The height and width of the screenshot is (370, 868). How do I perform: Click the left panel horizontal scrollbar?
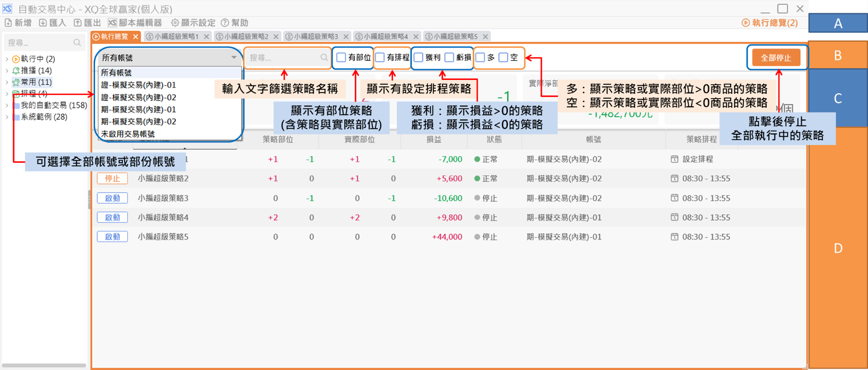[x=44, y=365]
